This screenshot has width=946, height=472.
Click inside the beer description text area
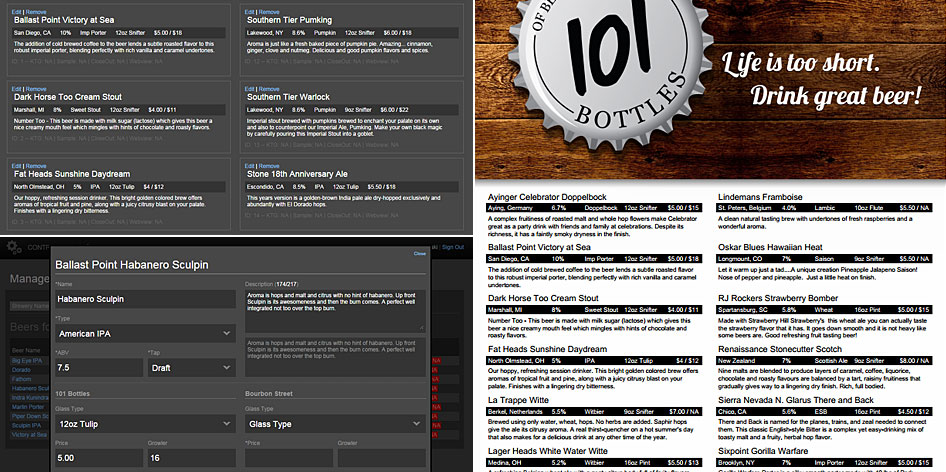(x=335, y=311)
